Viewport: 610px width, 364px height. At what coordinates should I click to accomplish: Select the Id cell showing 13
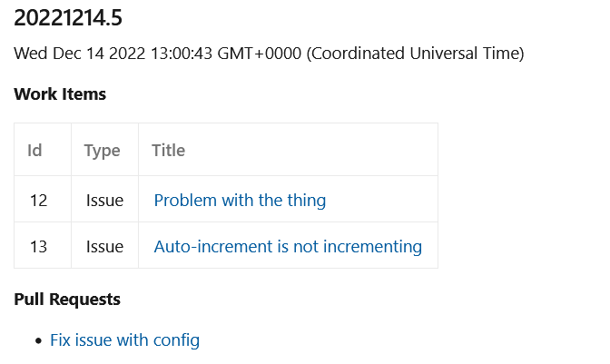[x=38, y=246]
